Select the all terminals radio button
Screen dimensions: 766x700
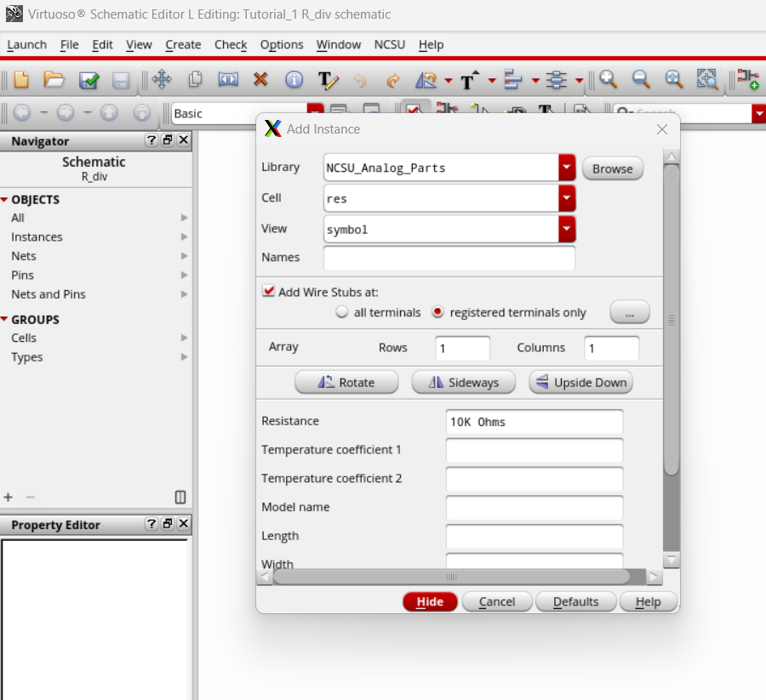coord(342,312)
